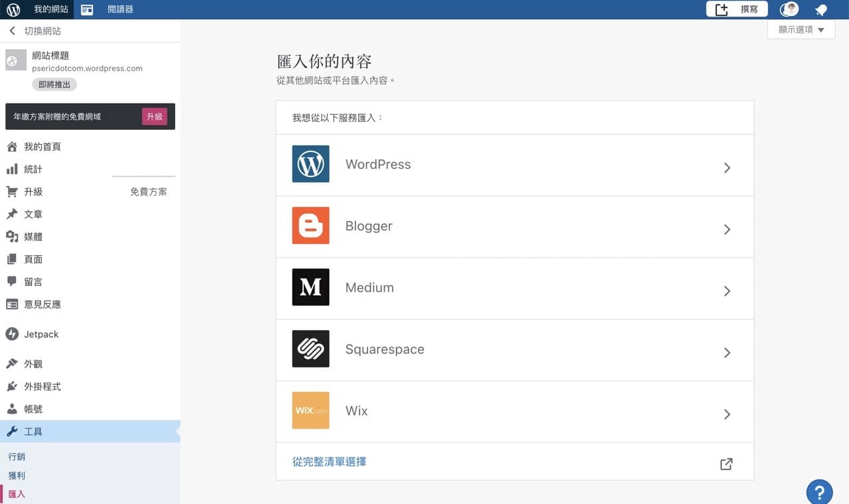This screenshot has width=849, height=504.
Task: Click the 免費方案 label
Action: point(149,192)
